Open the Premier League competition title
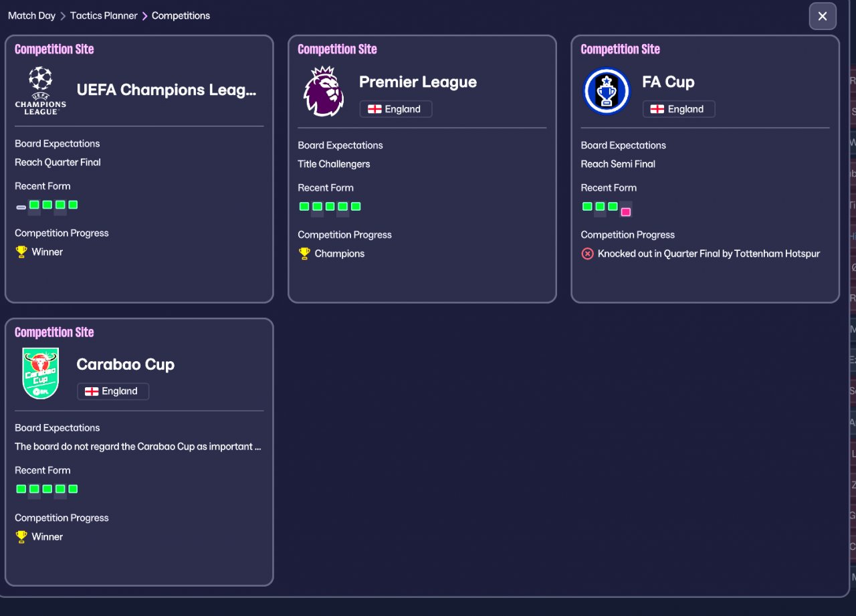Image resolution: width=856 pixels, height=616 pixels. [418, 82]
